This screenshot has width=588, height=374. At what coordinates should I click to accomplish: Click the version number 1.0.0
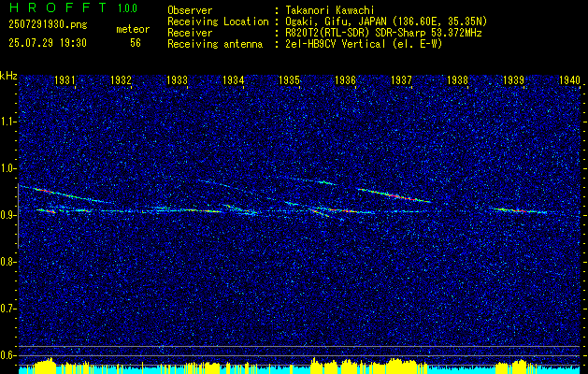(x=127, y=8)
